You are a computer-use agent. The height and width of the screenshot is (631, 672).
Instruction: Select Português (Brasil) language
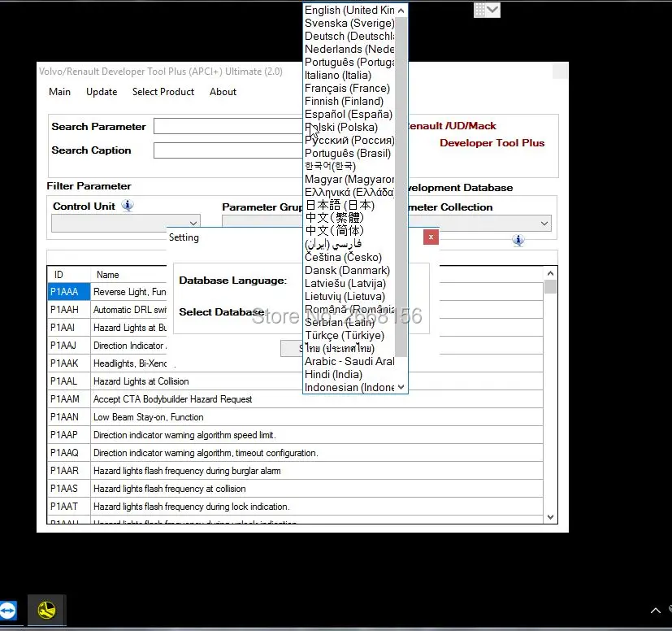tap(349, 153)
